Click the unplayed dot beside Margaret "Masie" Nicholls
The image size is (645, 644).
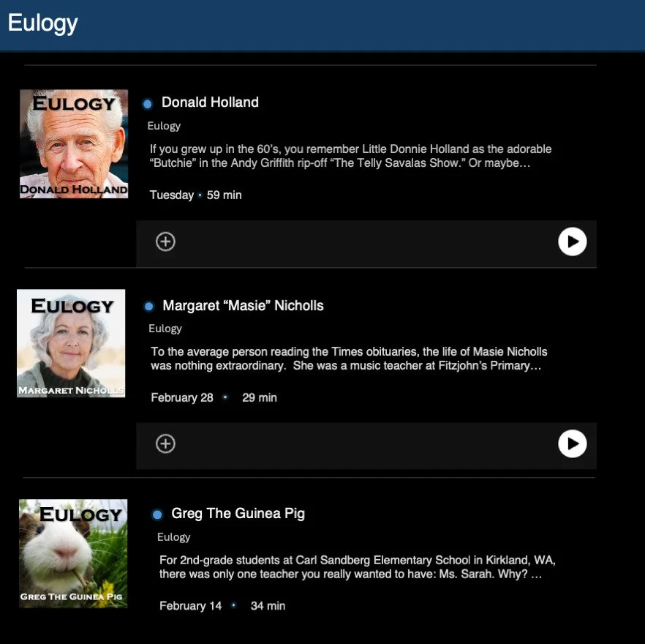(x=149, y=307)
